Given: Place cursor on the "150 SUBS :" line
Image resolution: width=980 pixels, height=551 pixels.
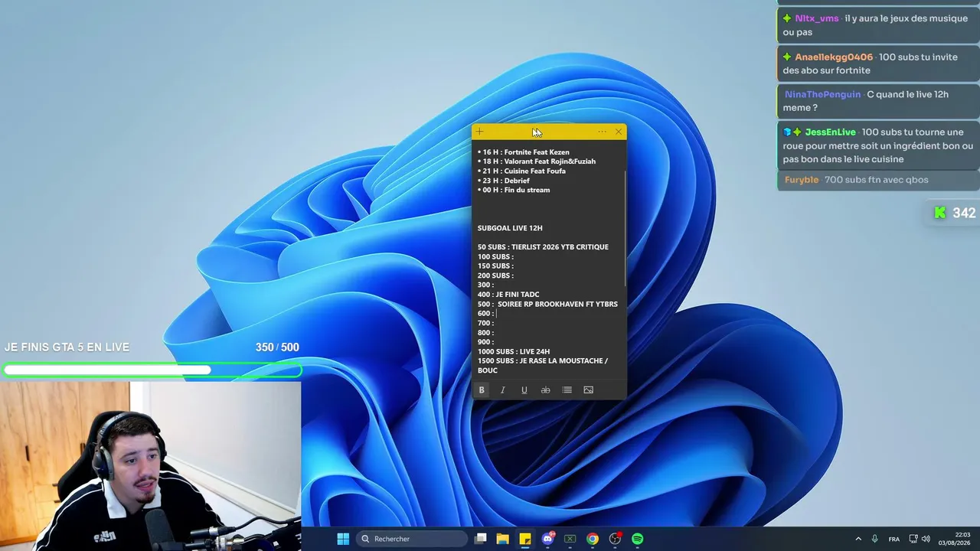Looking at the screenshot, I should pos(495,266).
